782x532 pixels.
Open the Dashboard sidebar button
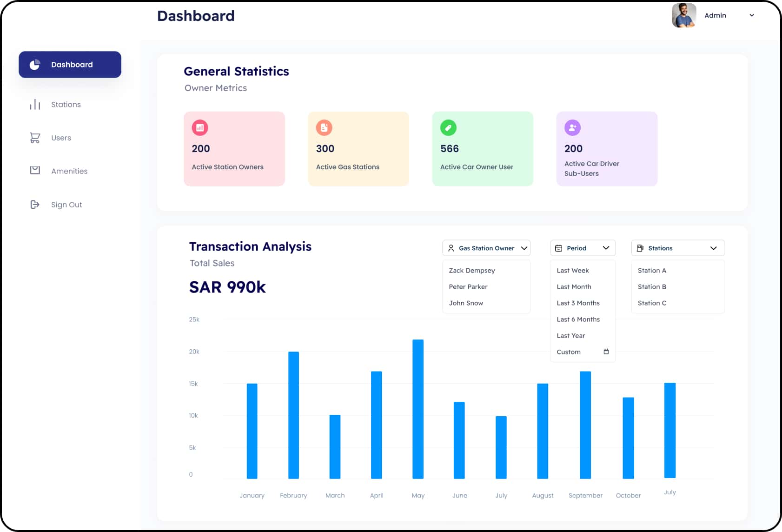pos(70,65)
